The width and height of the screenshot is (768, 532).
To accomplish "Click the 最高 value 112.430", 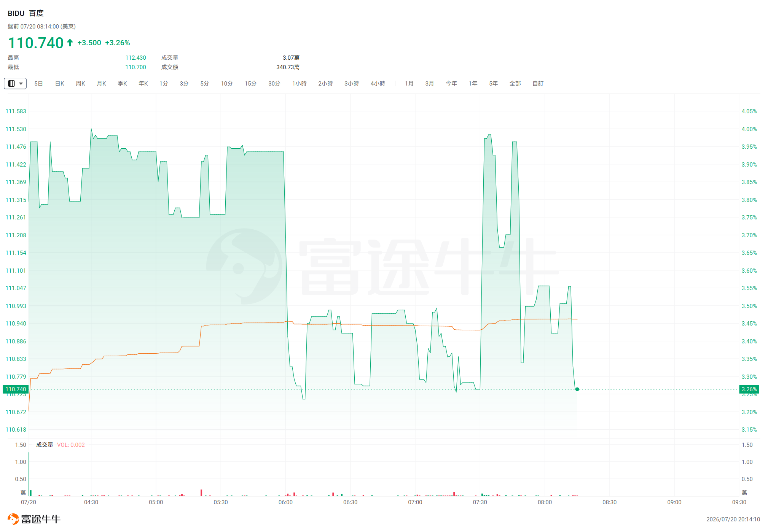I will [x=136, y=58].
